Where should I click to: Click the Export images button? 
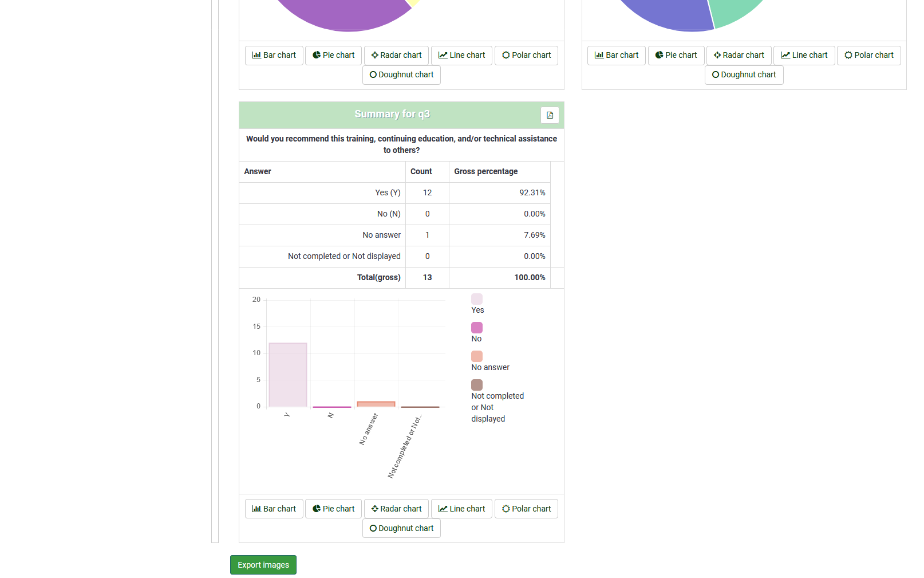click(x=263, y=565)
